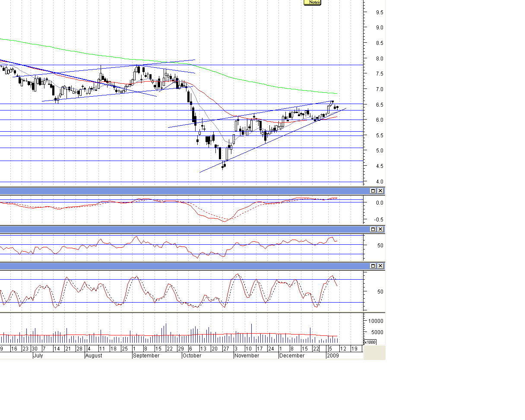
Task: Click the August month label
Action: tap(94, 356)
